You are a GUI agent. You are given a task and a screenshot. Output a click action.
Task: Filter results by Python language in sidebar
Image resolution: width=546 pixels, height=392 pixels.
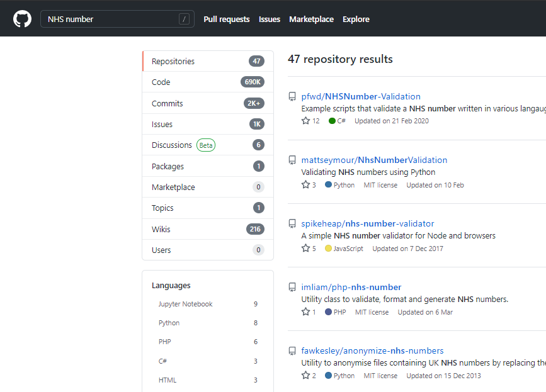208,323
